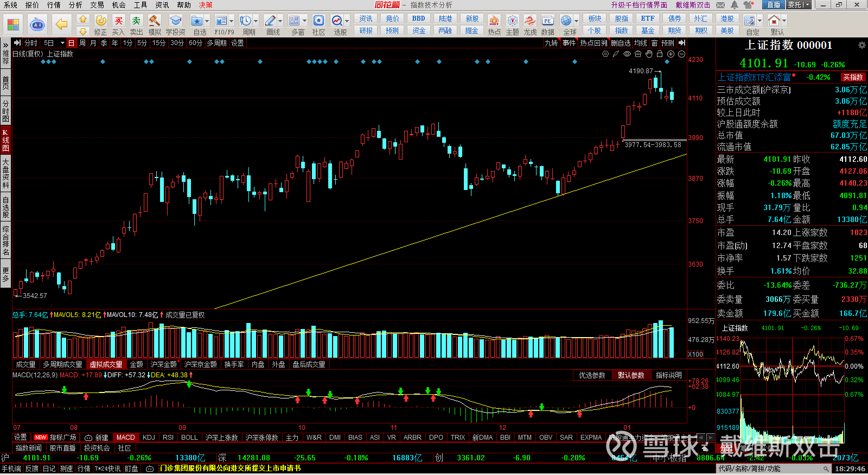
Task: Expand the F10/F9 dropdown arrow
Action: coord(231,21)
